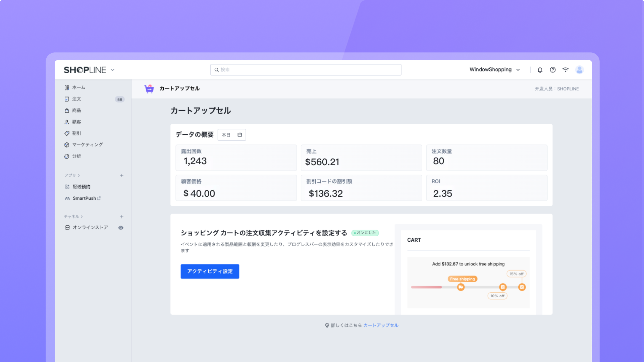Open the WindowShopping store dropdown
The image size is (644, 362).
(495, 70)
